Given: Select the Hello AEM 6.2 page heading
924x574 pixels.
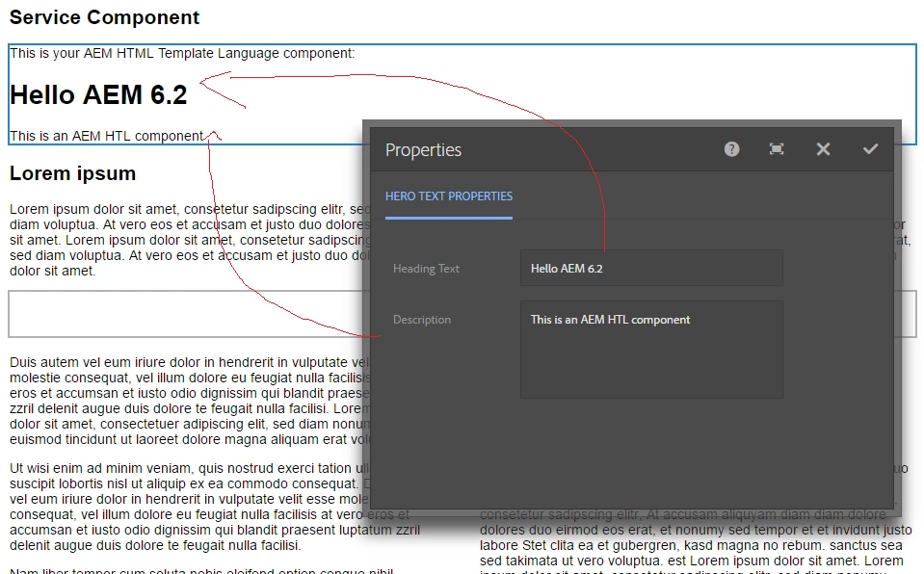Looking at the screenshot, I should point(98,95).
